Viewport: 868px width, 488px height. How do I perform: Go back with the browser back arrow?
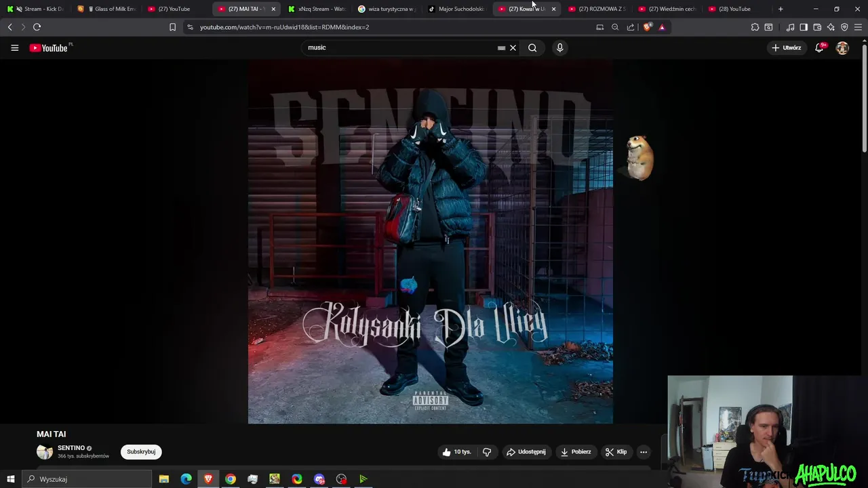click(x=9, y=27)
